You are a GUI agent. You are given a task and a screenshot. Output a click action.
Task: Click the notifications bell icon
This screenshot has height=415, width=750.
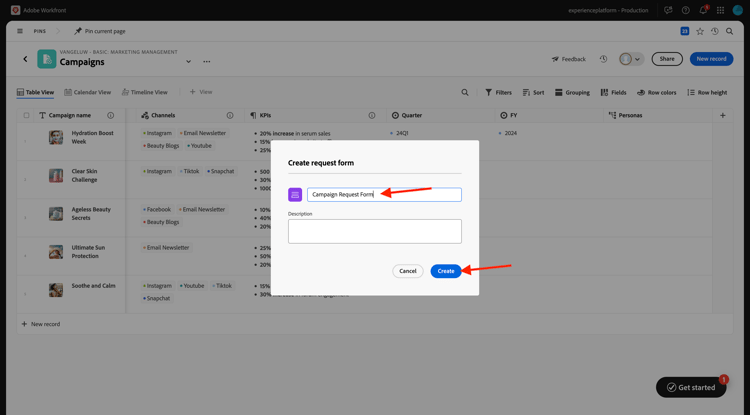click(703, 10)
